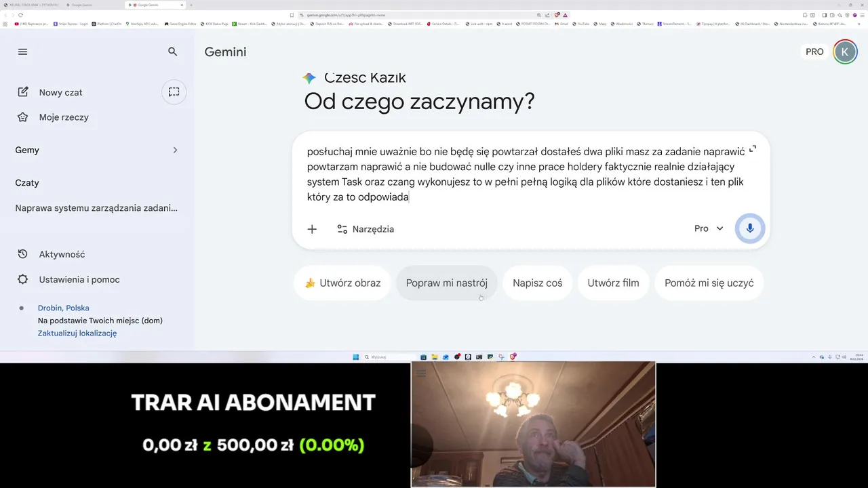Click the plus icon to add files
868x488 pixels.
tap(312, 229)
